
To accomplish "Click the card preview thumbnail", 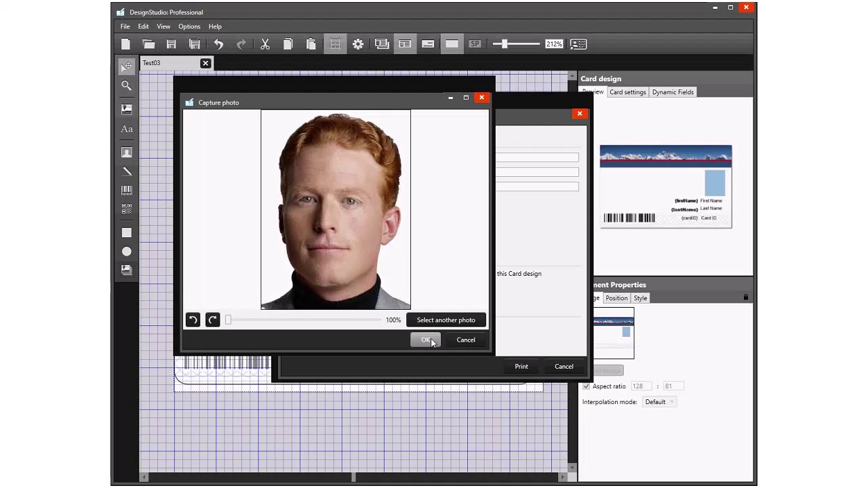I will (x=666, y=186).
